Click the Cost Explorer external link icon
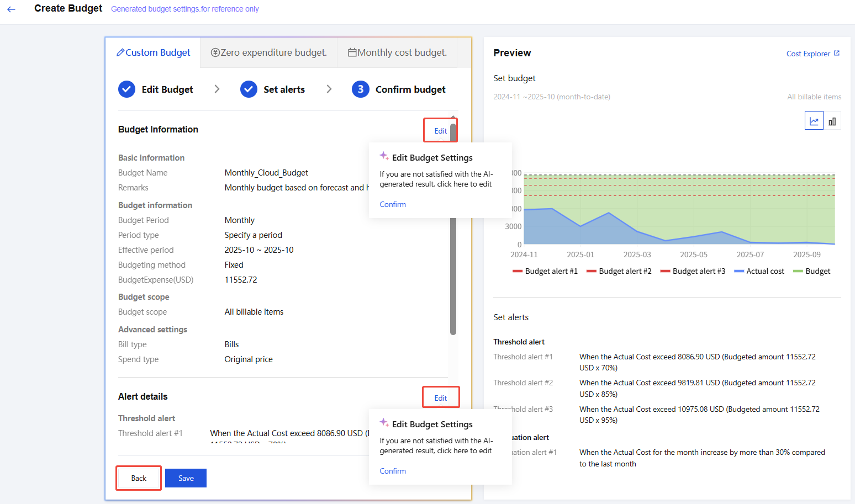The height and width of the screenshot is (504, 855). coord(837,54)
